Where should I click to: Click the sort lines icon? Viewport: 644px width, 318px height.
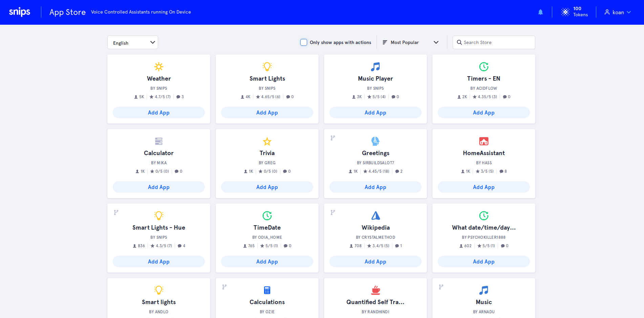[x=385, y=42]
